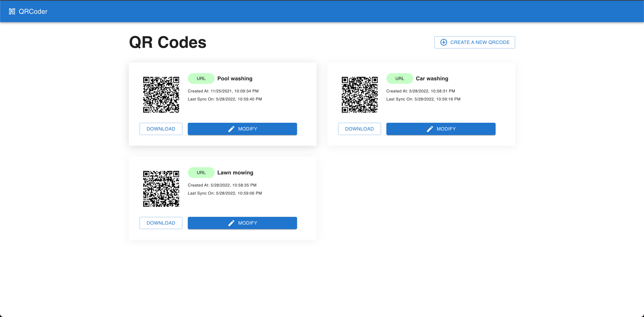
Task: Click the QRCoder logo icon in navbar
Action: [x=12, y=11]
